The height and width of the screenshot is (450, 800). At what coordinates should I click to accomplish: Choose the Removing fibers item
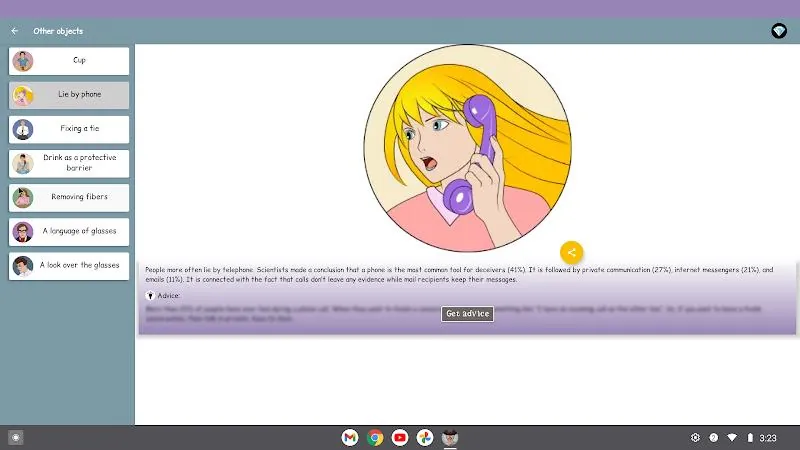point(69,197)
